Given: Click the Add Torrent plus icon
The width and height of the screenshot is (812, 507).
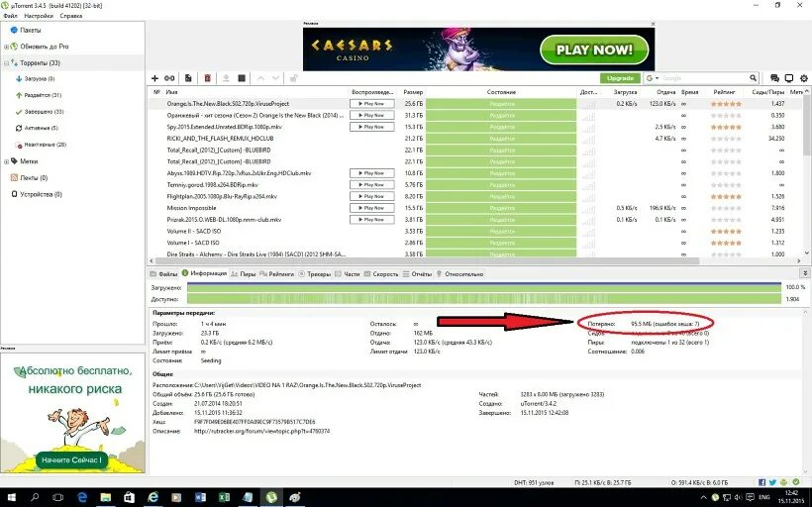Looking at the screenshot, I should click(x=154, y=78).
